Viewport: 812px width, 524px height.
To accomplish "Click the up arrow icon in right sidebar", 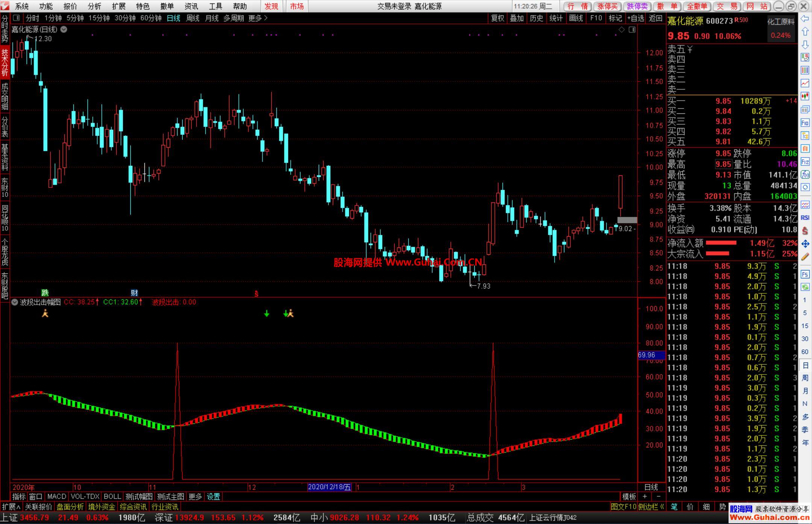I will [x=805, y=32].
